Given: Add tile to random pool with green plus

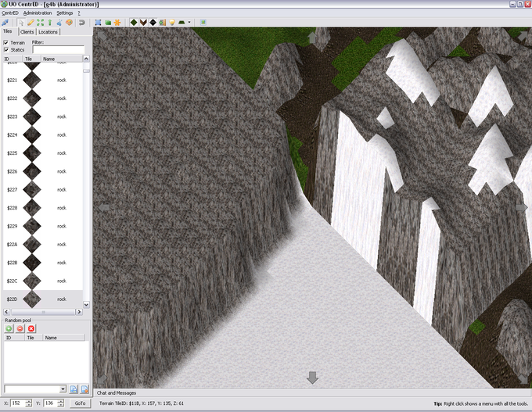Looking at the screenshot, I should coord(9,328).
